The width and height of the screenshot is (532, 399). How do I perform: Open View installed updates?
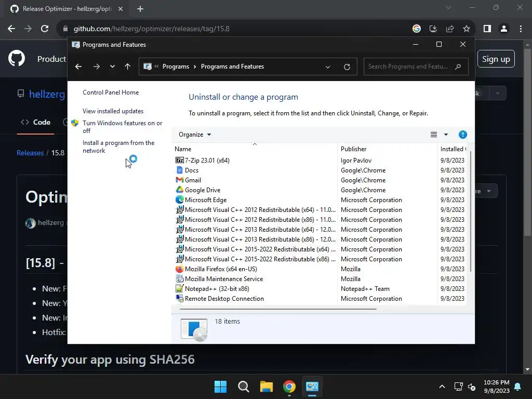pos(113,111)
